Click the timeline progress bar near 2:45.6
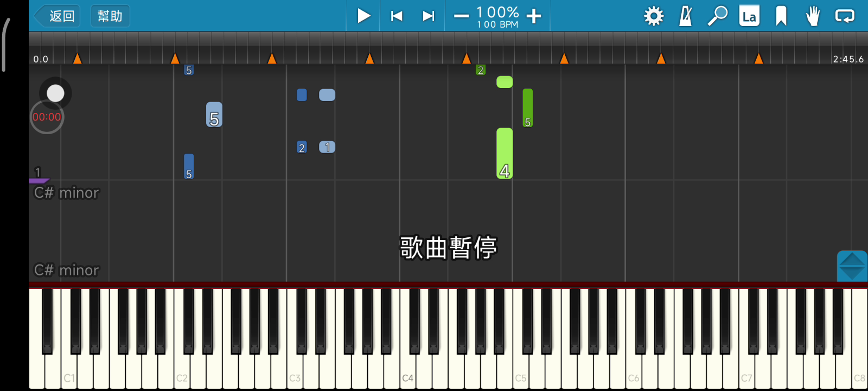Image resolution: width=868 pixels, height=391 pixels. pyautogui.click(x=848, y=59)
